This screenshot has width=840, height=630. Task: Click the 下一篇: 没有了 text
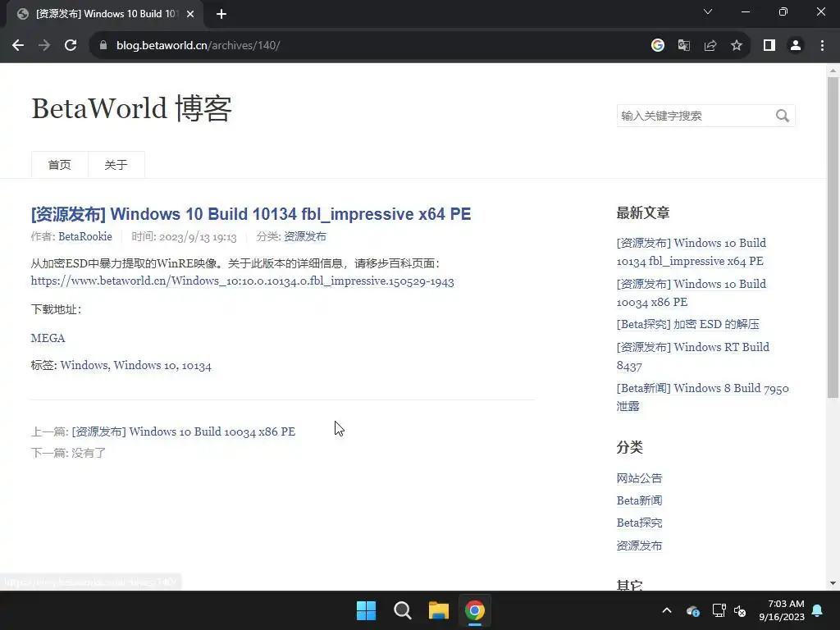pyautogui.click(x=68, y=453)
